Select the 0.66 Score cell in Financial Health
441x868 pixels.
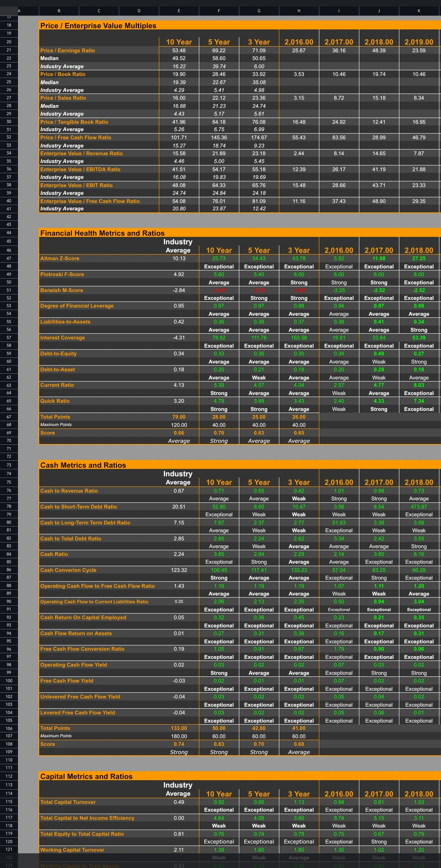tap(179, 433)
